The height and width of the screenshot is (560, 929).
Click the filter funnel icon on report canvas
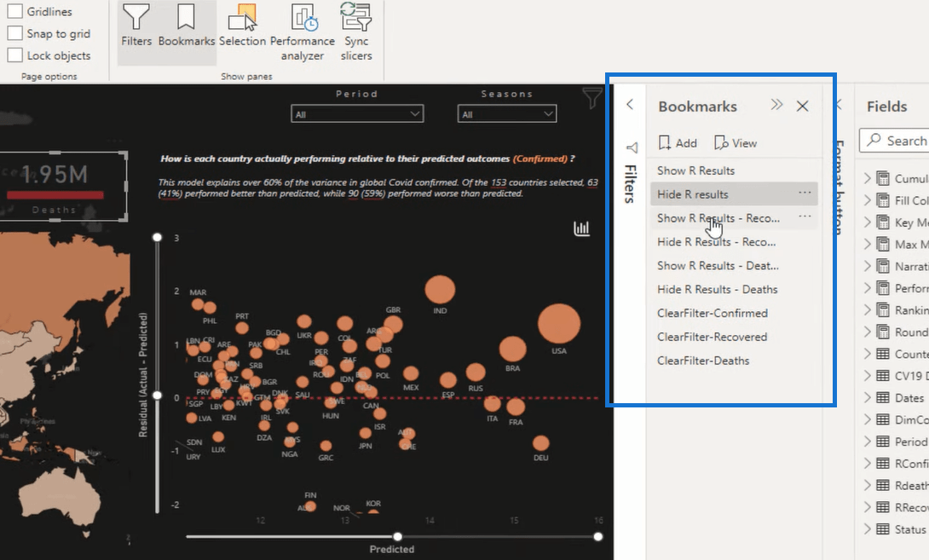pyautogui.click(x=591, y=98)
